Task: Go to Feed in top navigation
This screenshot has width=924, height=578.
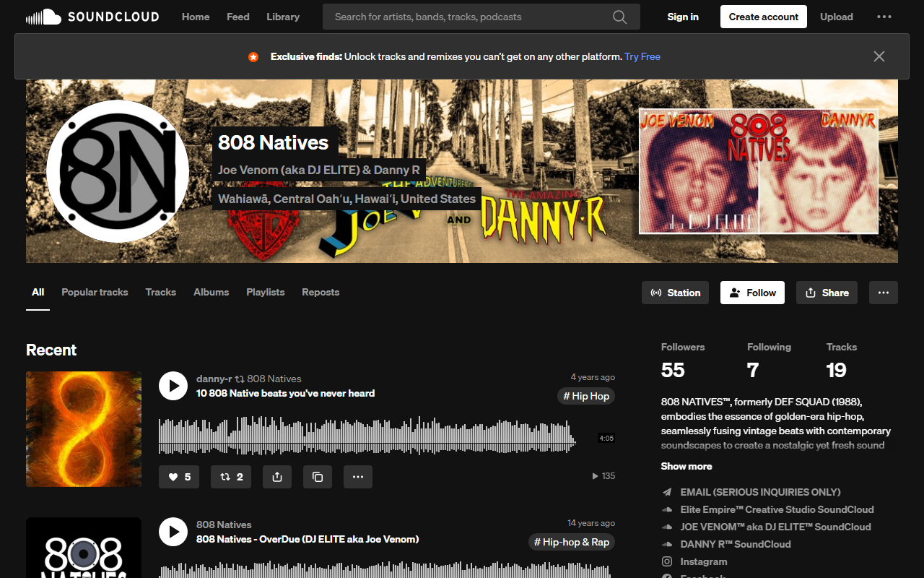Action: point(237,17)
